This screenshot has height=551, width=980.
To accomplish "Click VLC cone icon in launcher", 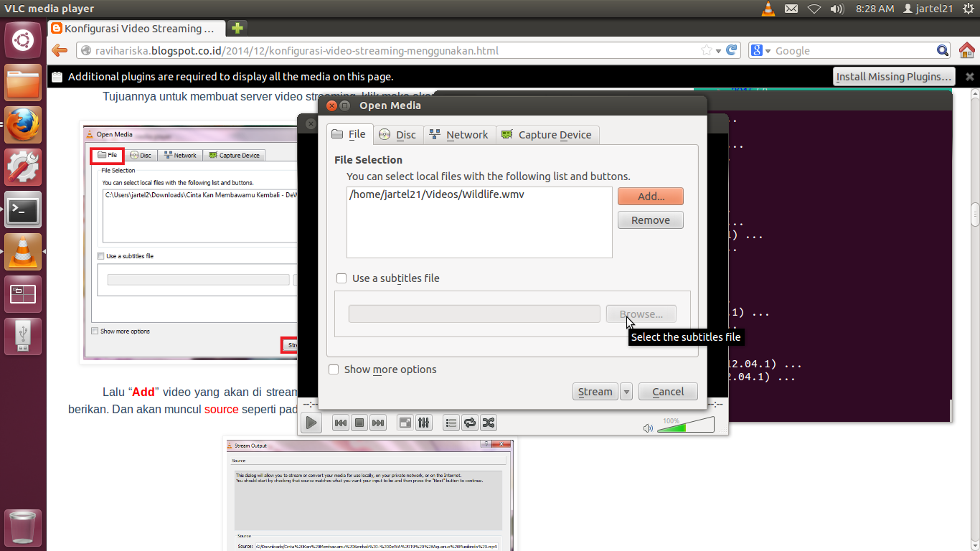I will (23, 252).
